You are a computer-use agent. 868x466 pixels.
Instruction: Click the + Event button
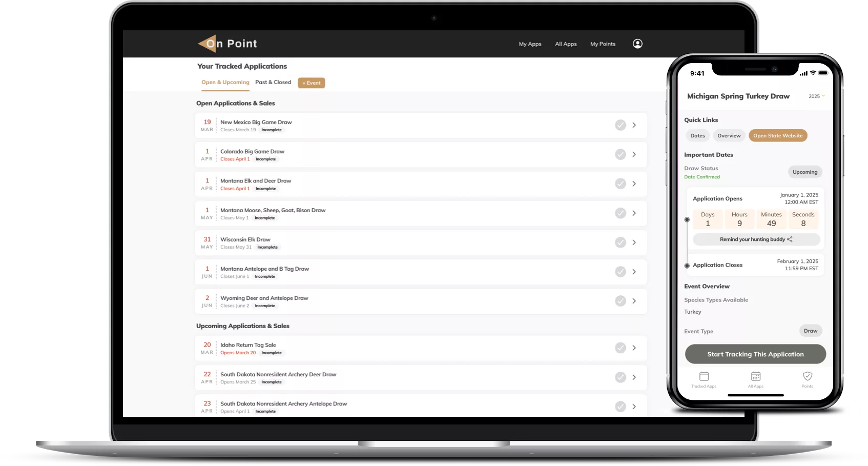(312, 83)
